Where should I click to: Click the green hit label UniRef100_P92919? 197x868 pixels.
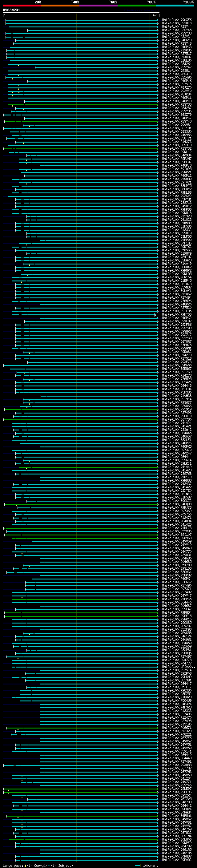coord(177,410)
